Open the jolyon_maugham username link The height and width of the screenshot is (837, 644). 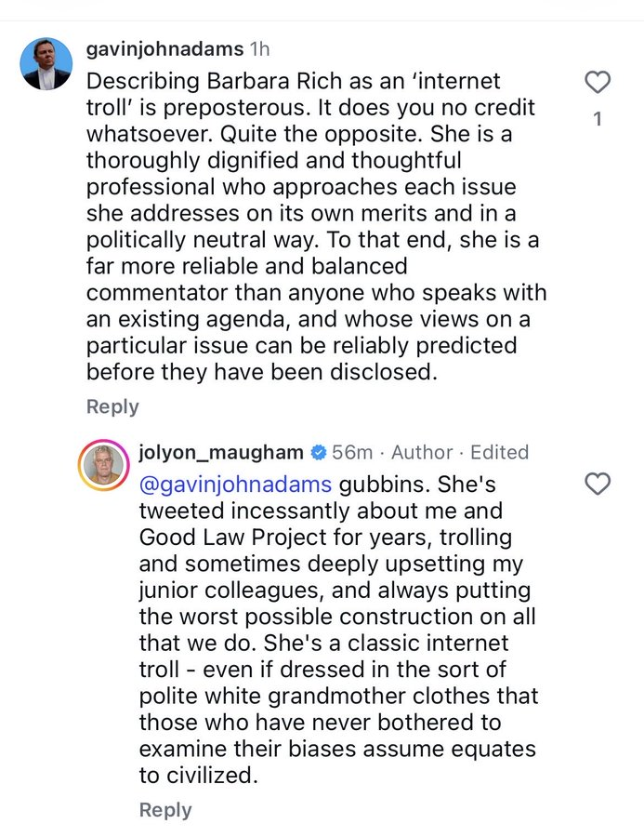click(x=221, y=453)
